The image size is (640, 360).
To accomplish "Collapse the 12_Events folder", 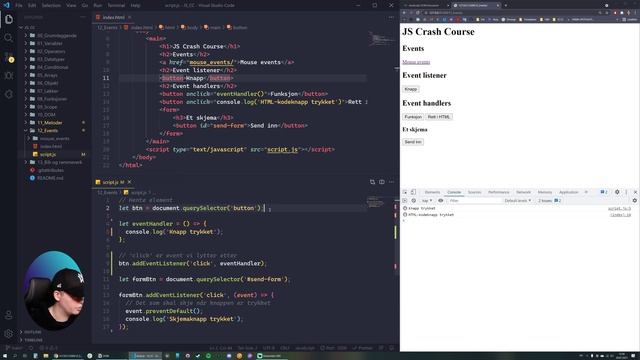I will click(47, 131).
